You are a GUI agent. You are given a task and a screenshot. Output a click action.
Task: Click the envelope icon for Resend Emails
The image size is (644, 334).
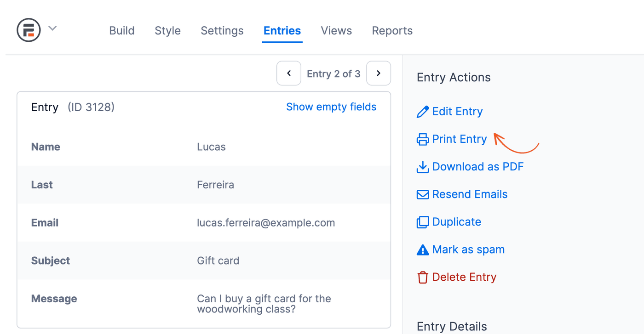click(x=422, y=194)
